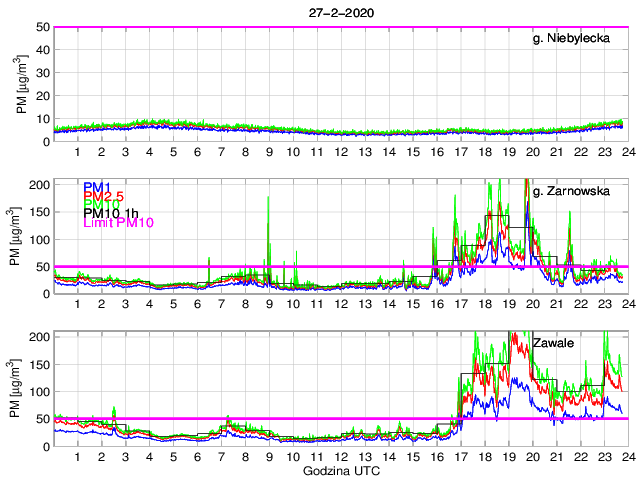Viewport: 640px width, 480px height.
Task: Click the blue PM1 legend entry
Action: [x=96, y=187]
